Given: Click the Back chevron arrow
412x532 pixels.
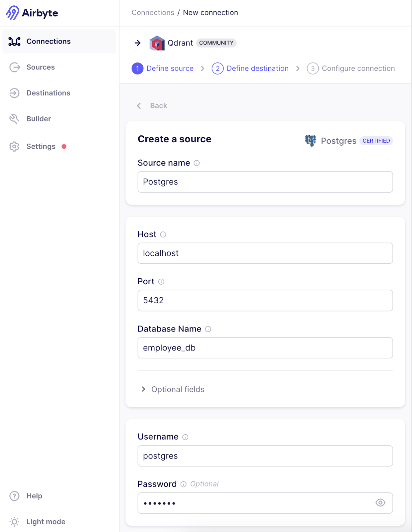Looking at the screenshot, I should (139, 106).
